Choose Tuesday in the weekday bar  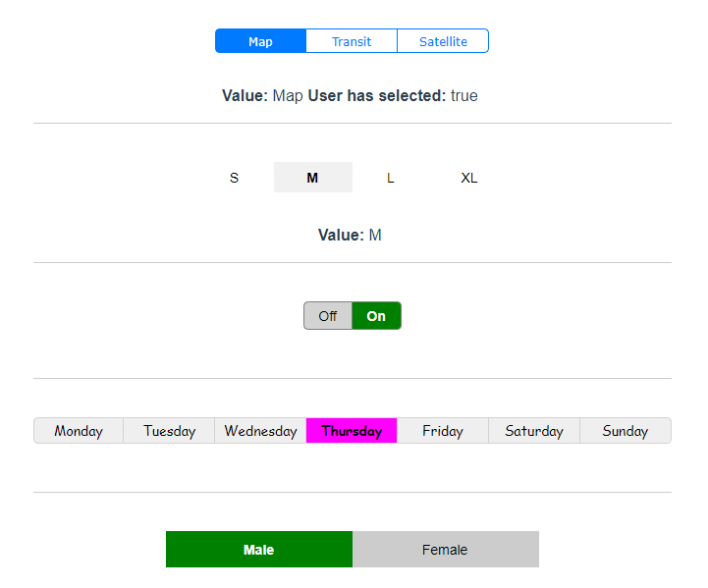(x=169, y=431)
